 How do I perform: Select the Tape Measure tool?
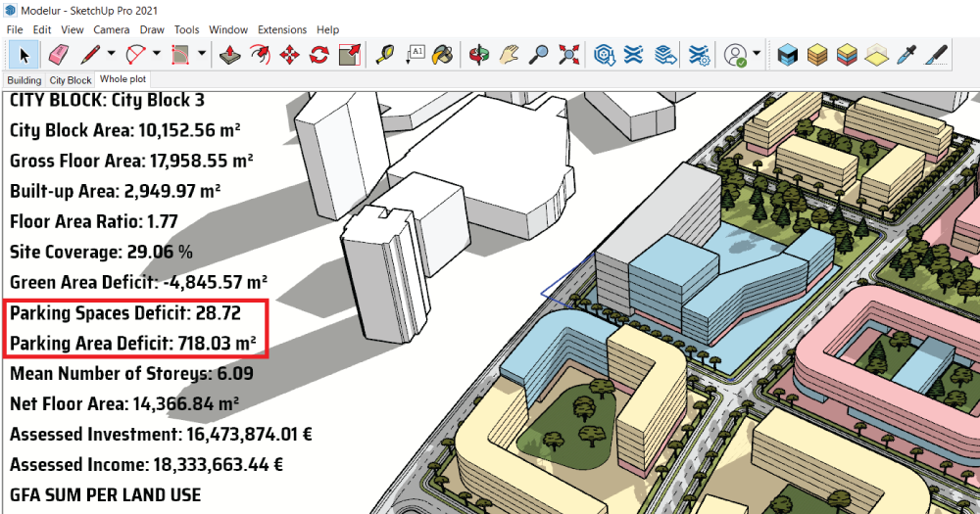coord(385,55)
